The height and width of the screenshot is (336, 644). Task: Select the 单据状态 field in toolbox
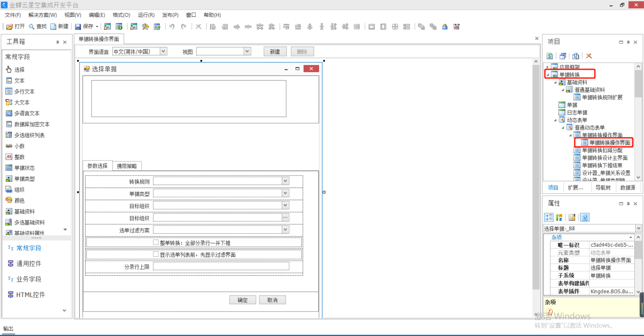(x=20, y=168)
